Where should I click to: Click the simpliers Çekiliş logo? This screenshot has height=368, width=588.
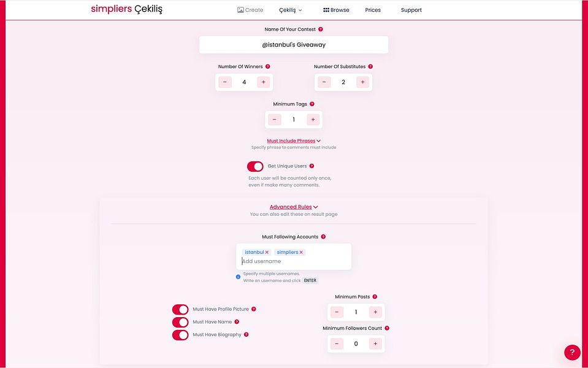coord(126,9)
